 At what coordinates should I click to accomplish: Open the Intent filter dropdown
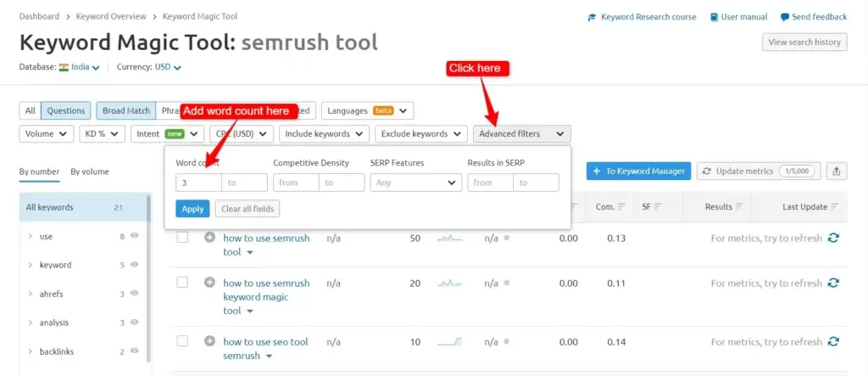pyautogui.click(x=167, y=133)
